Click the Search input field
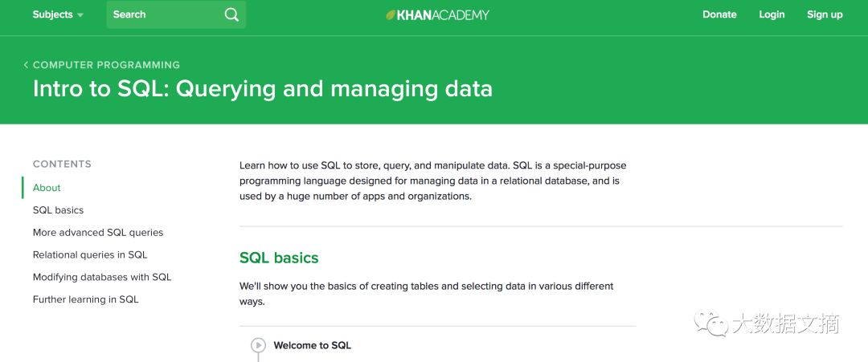 (x=176, y=15)
